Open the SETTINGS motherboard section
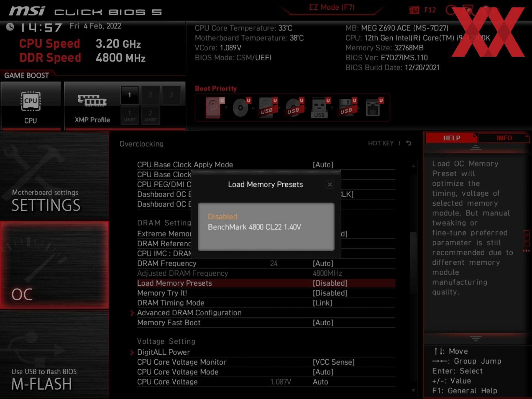Viewport: 532px width, 399px height. [x=54, y=176]
